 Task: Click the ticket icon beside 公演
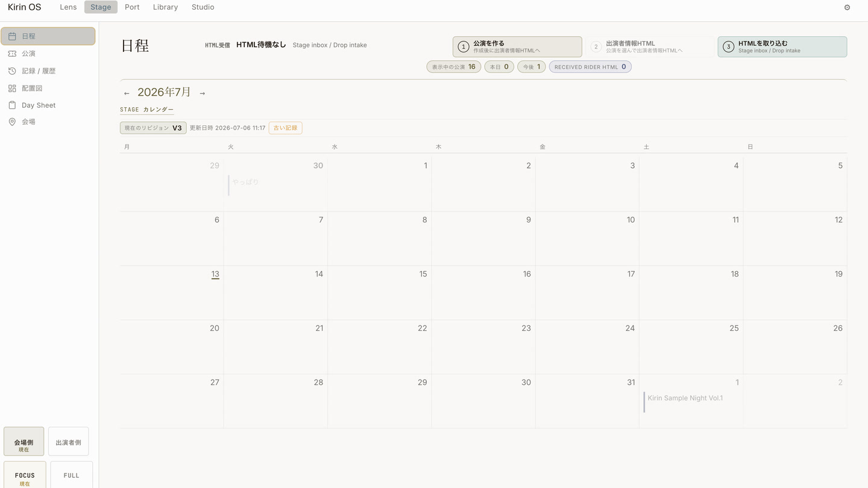click(x=12, y=54)
